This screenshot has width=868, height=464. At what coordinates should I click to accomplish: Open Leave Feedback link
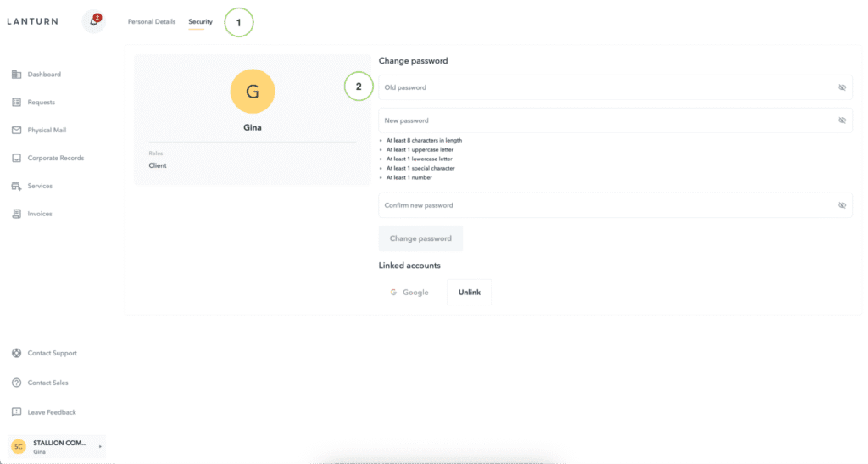click(51, 412)
